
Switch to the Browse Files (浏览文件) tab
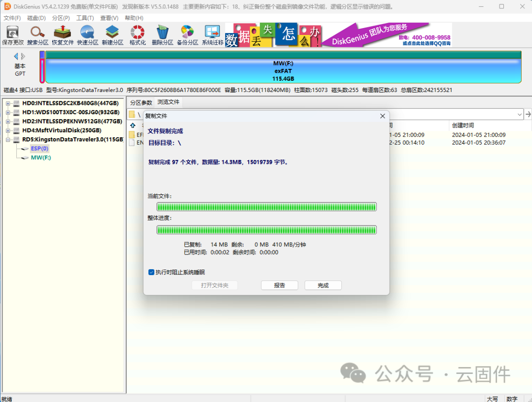(168, 102)
